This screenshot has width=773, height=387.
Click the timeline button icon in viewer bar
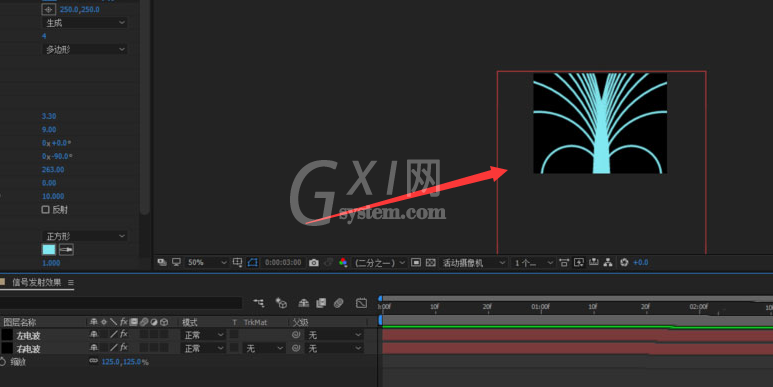(x=594, y=262)
